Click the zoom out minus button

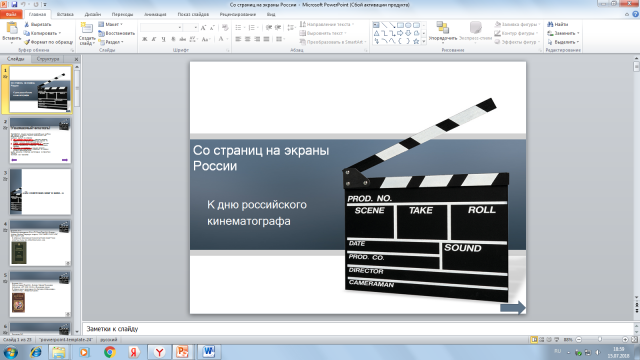pyautogui.click(x=579, y=340)
